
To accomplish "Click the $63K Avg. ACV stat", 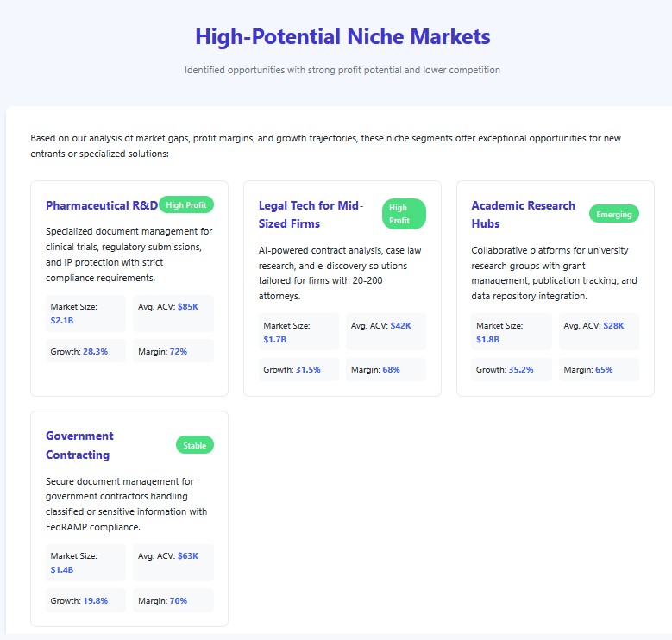I will click(x=173, y=562).
